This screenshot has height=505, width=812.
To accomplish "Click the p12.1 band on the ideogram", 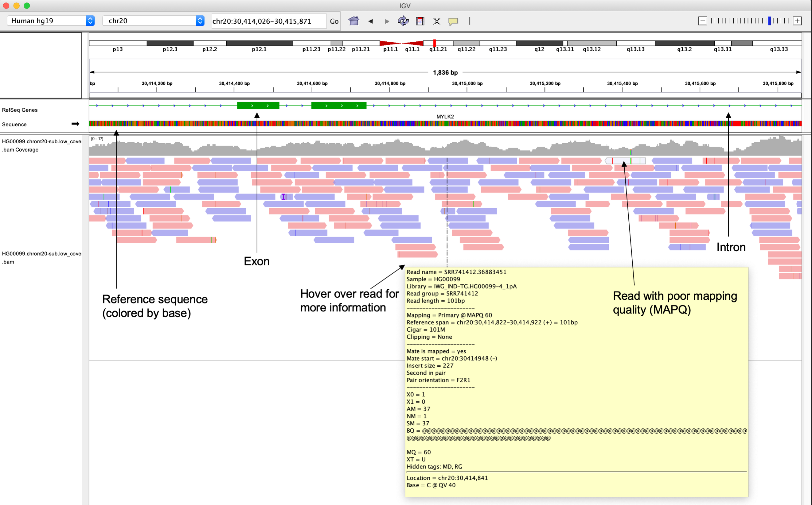I will pos(259,43).
